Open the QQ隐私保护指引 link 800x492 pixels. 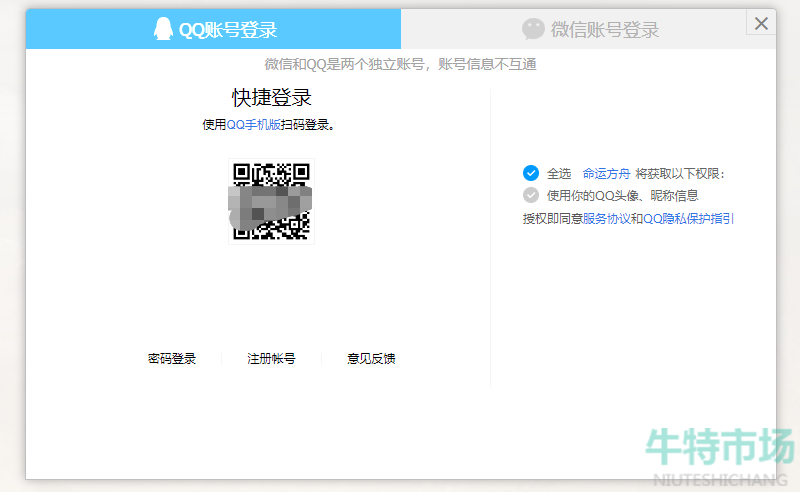pyautogui.click(x=688, y=218)
